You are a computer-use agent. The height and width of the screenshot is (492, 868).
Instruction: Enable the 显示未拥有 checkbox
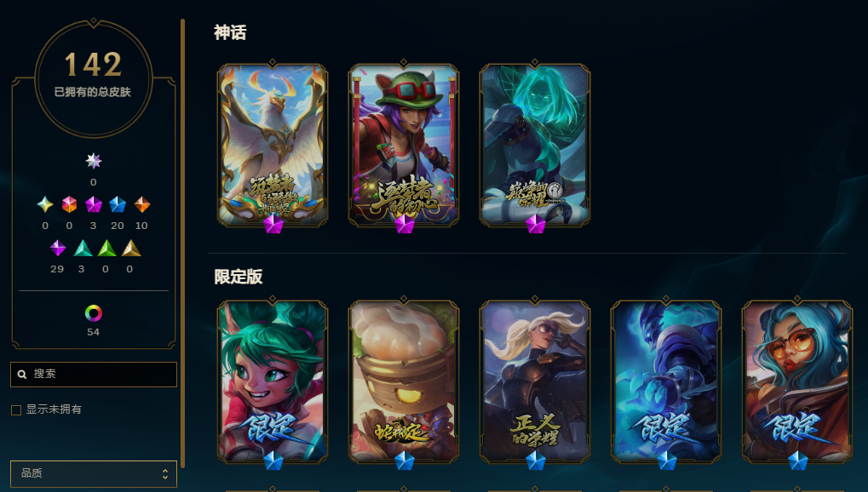pyautogui.click(x=16, y=410)
